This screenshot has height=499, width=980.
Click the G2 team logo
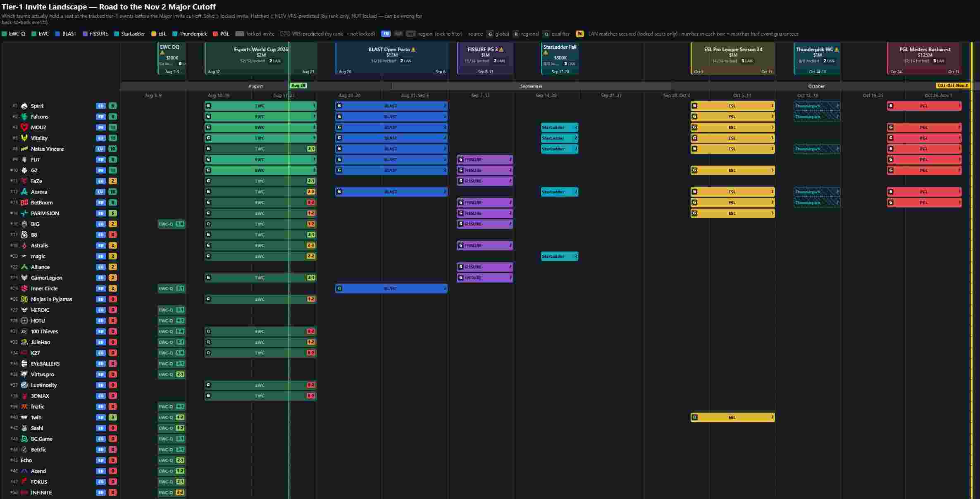point(24,171)
